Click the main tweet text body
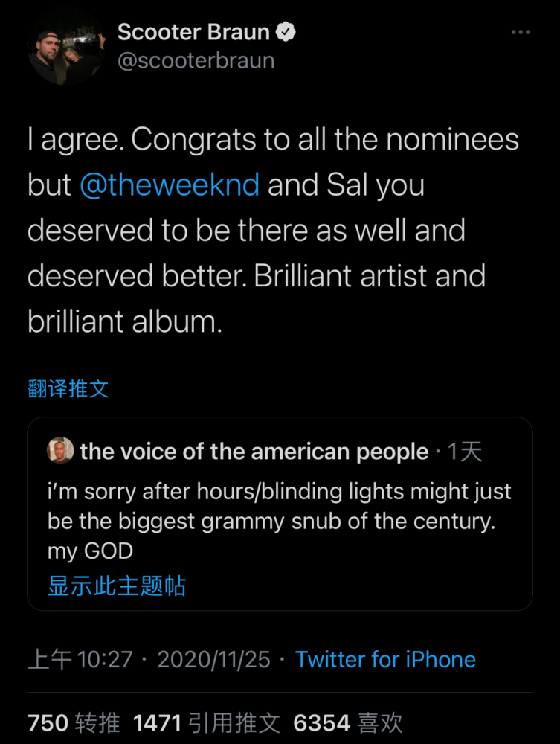This screenshot has width=560, height=744. [x=274, y=230]
